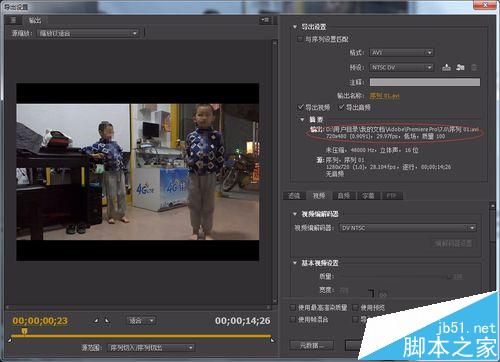Click the 元数据 button
The height and width of the screenshot is (362, 500).
(312, 345)
